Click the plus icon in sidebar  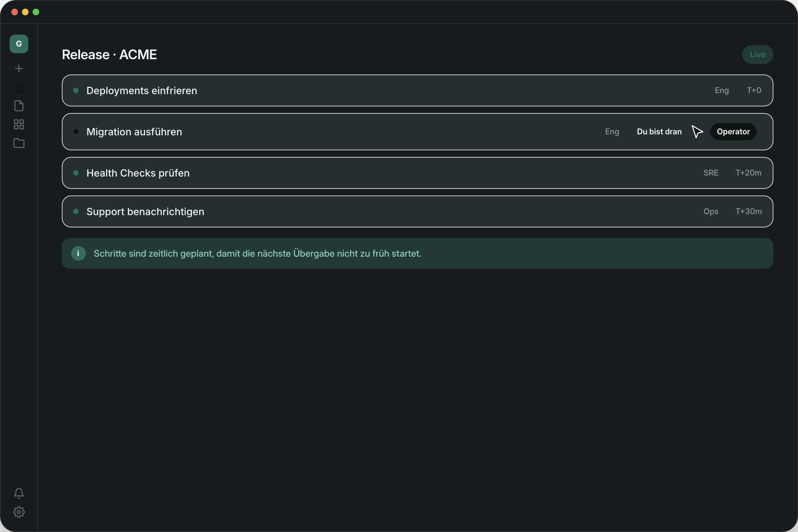tap(19, 68)
